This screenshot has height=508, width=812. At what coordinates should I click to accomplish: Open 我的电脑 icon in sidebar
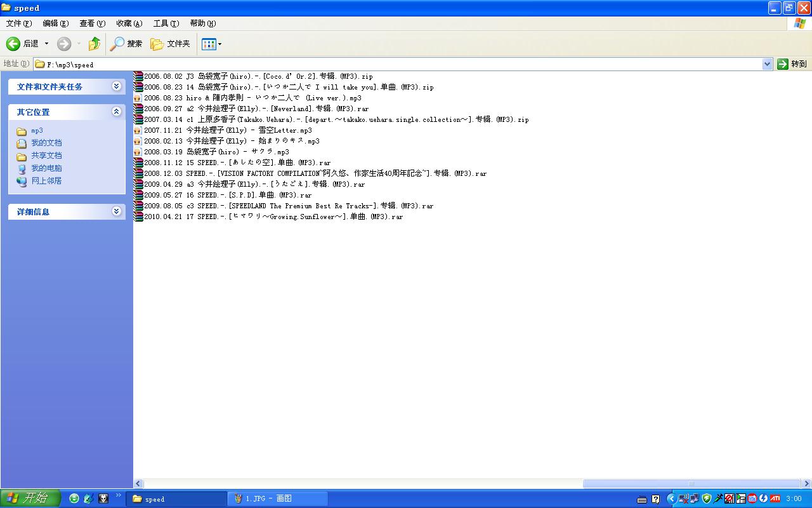[x=22, y=169]
